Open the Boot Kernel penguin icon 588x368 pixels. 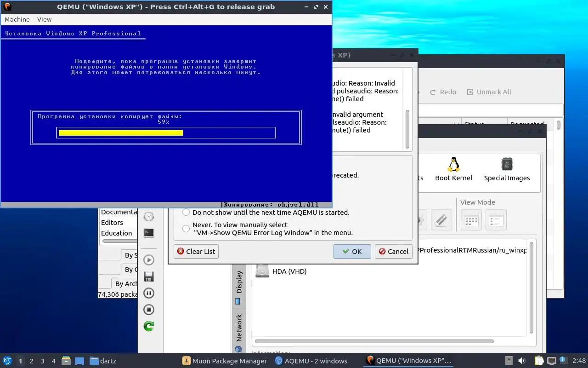coord(454,169)
